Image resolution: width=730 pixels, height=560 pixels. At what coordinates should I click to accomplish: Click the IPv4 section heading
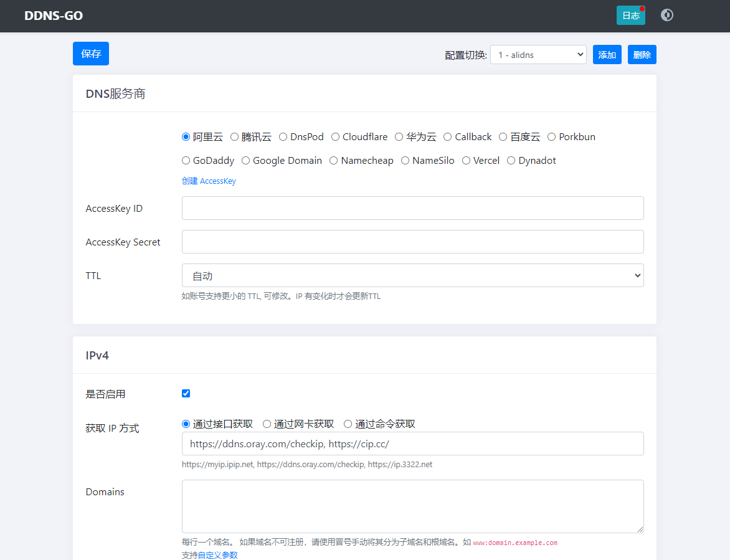pyautogui.click(x=97, y=355)
